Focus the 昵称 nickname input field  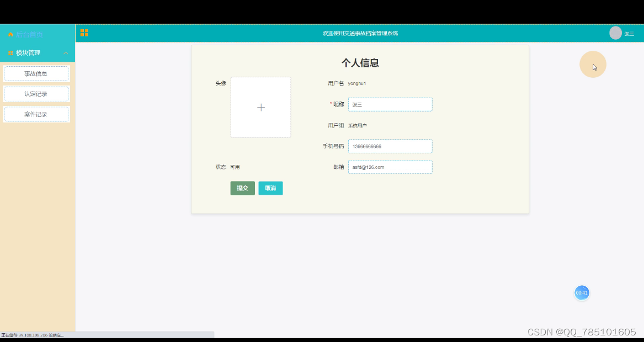(x=390, y=105)
